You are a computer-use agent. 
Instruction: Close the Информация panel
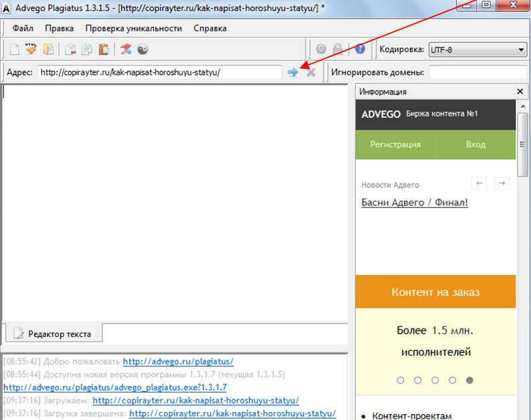tap(520, 92)
